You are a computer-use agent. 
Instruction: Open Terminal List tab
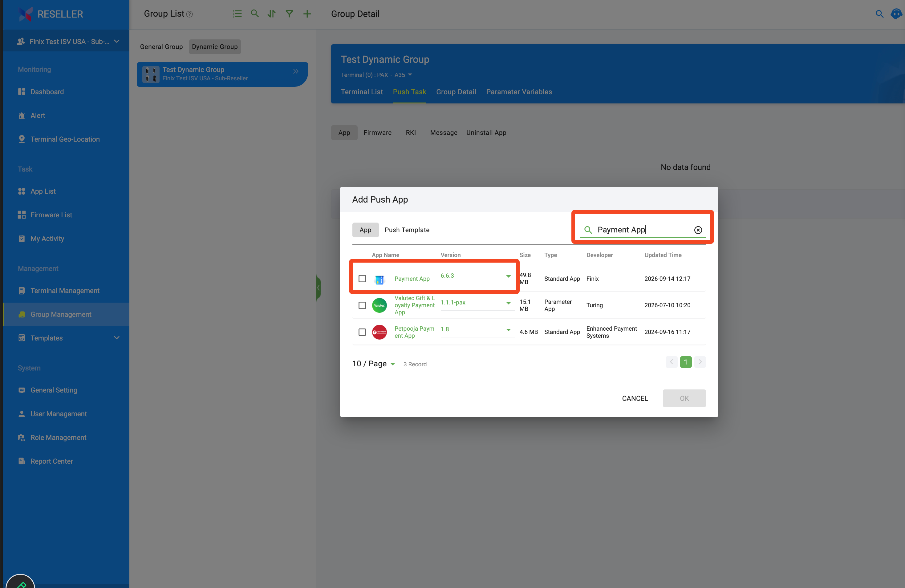pos(362,92)
